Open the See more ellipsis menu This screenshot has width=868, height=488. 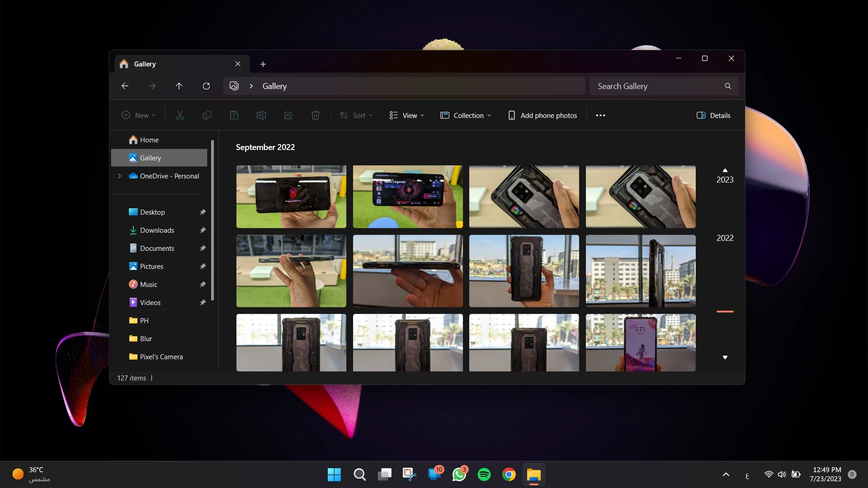coord(600,116)
